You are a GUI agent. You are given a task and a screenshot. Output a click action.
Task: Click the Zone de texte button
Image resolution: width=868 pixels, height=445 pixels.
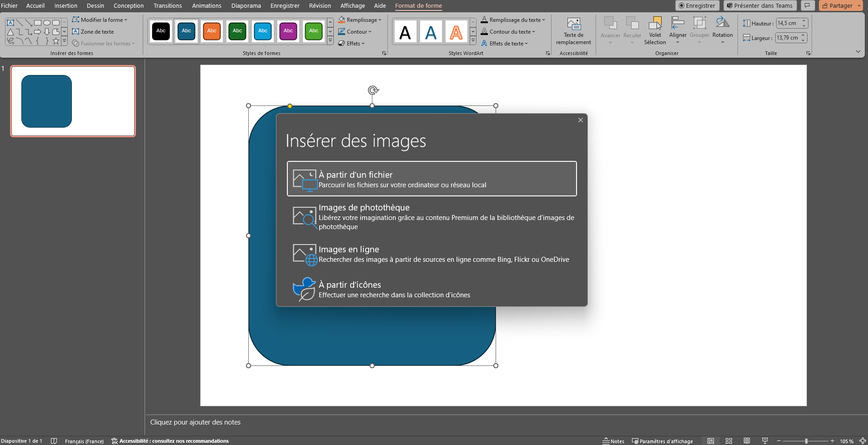click(x=93, y=32)
